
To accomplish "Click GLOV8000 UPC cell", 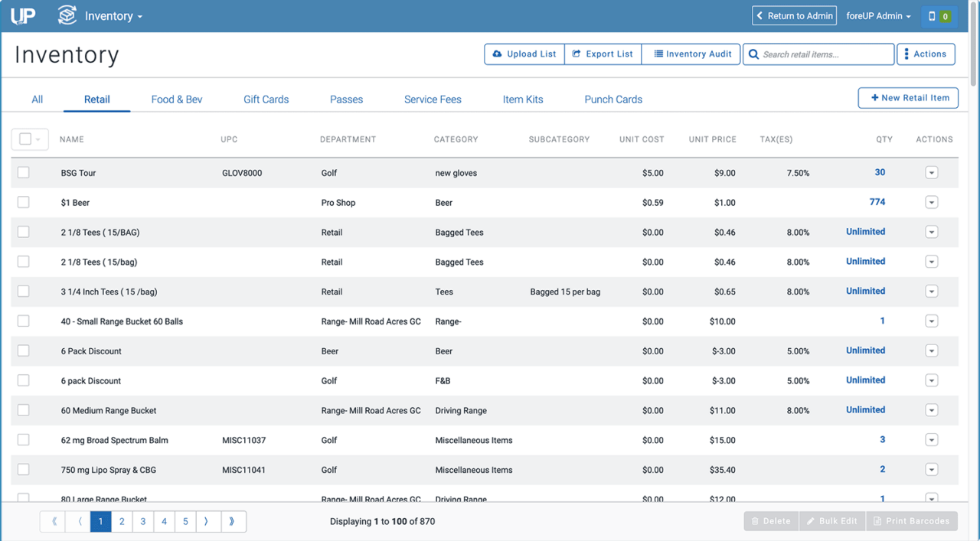I will (242, 173).
